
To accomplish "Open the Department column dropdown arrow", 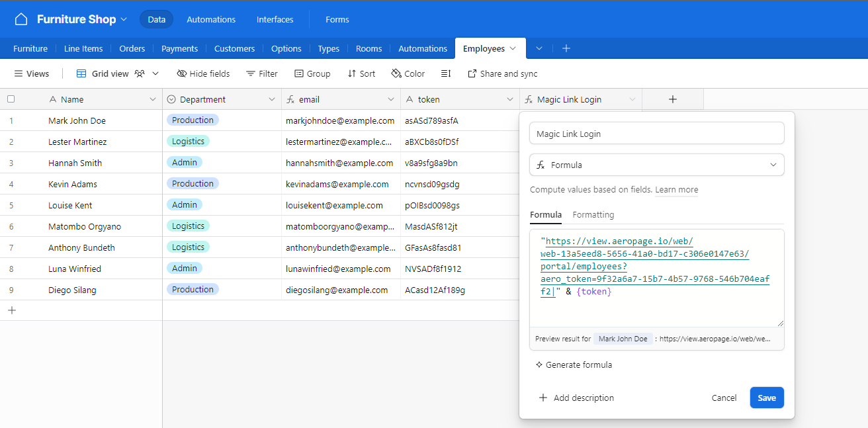I will 271,99.
